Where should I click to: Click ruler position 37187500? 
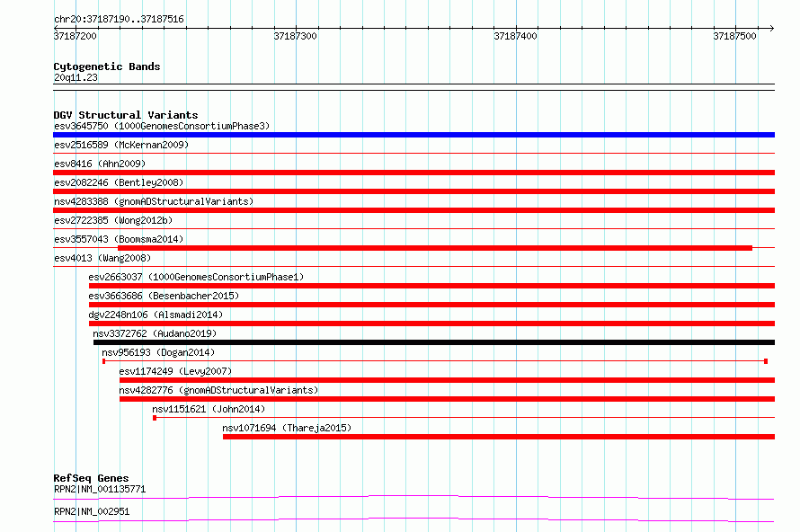734,36
